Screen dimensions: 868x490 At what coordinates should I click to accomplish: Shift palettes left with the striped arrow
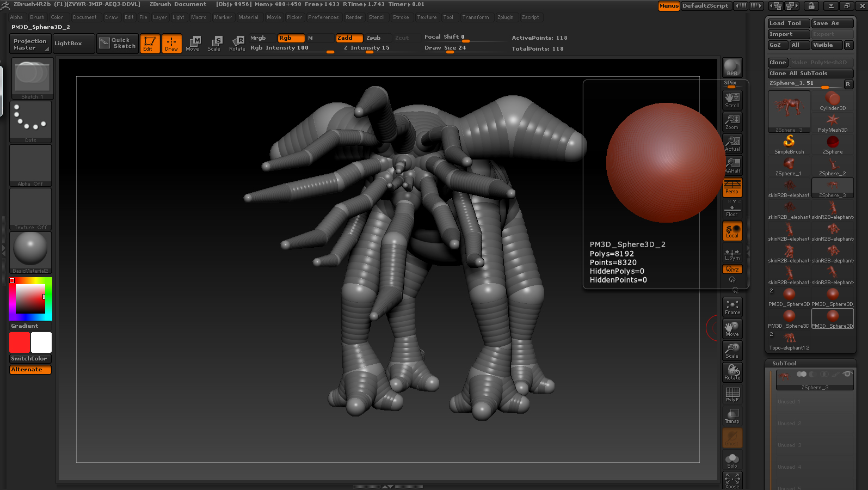[x=741, y=6]
